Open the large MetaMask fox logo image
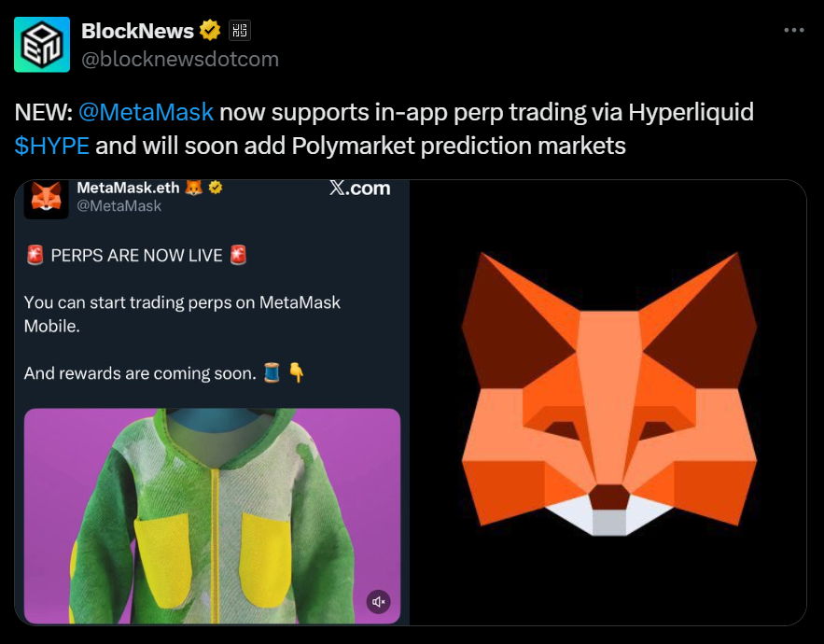The height and width of the screenshot is (644, 824). pos(608,401)
